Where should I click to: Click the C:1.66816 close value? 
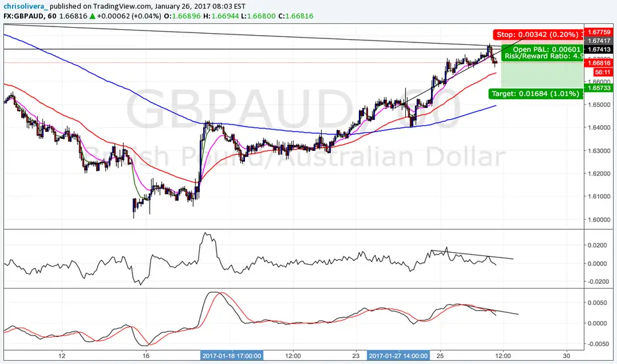coord(295,16)
